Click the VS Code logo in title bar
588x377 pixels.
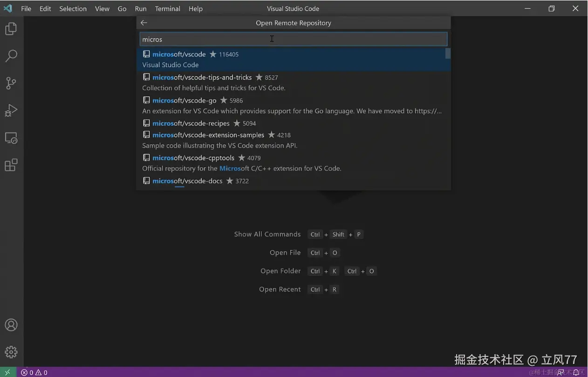[7, 8]
